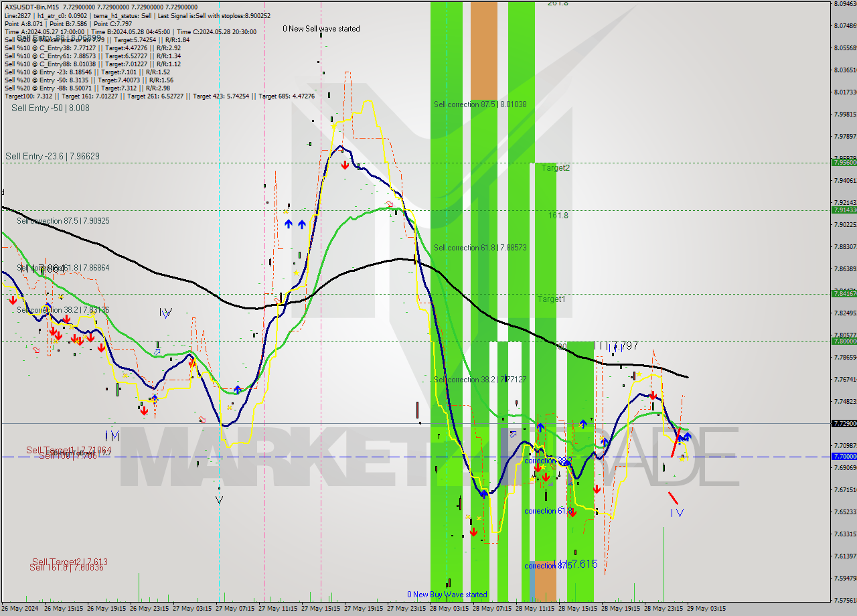
Task: Select the '0 New Buy Wave started' label
Action: (x=447, y=595)
